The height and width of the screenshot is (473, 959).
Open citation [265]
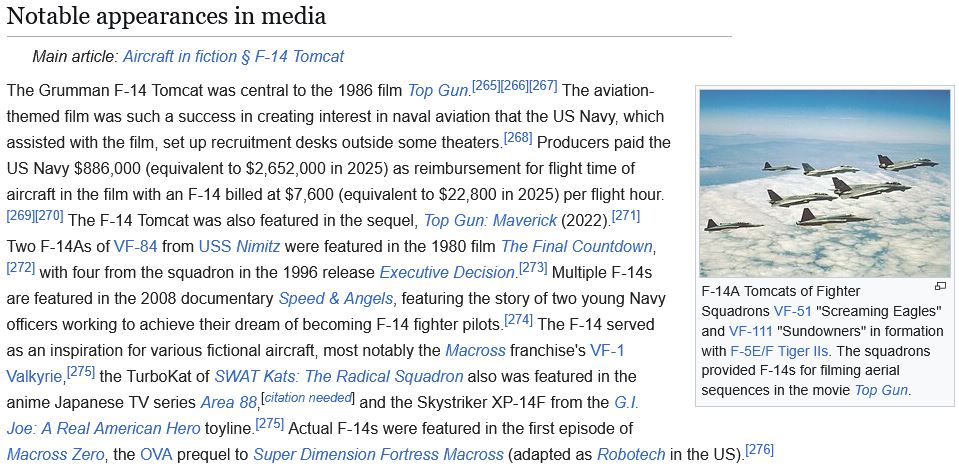coord(486,86)
